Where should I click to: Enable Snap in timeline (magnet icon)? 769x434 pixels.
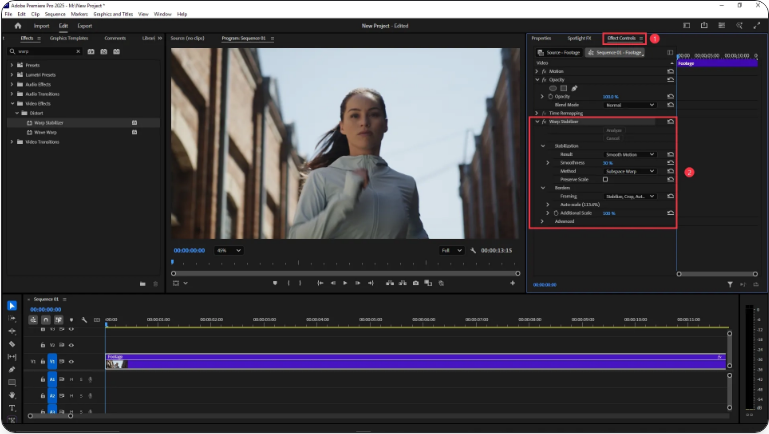pyautogui.click(x=45, y=320)
